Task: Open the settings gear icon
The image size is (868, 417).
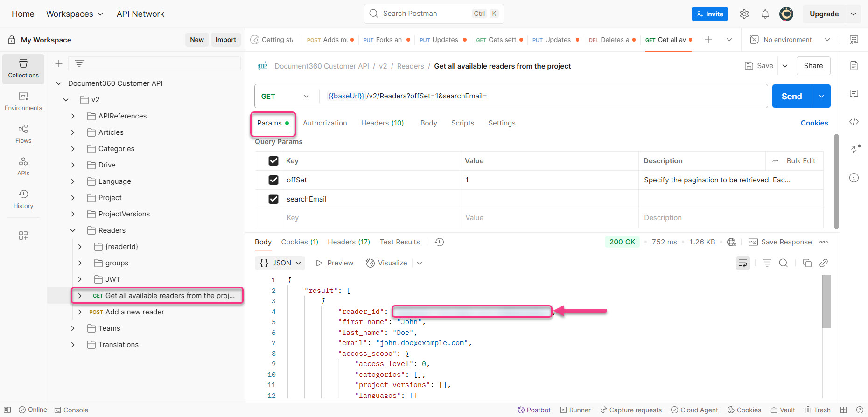Action: tap(744, 14)
